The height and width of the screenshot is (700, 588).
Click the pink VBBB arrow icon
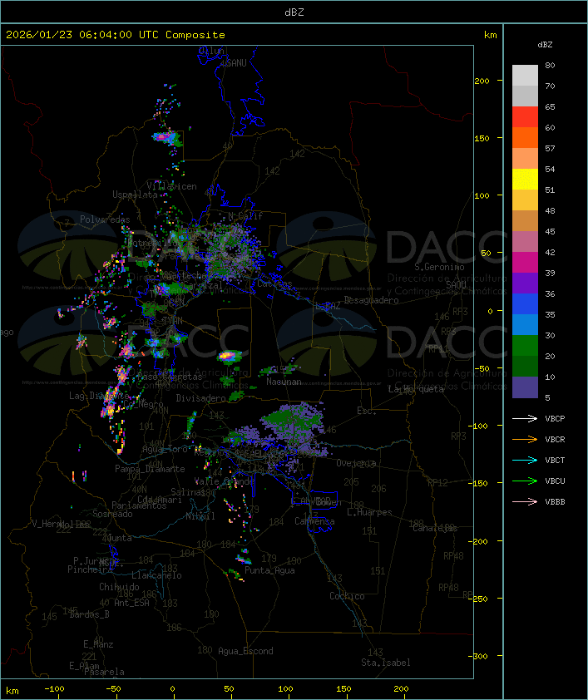click(x=525, y=501)
